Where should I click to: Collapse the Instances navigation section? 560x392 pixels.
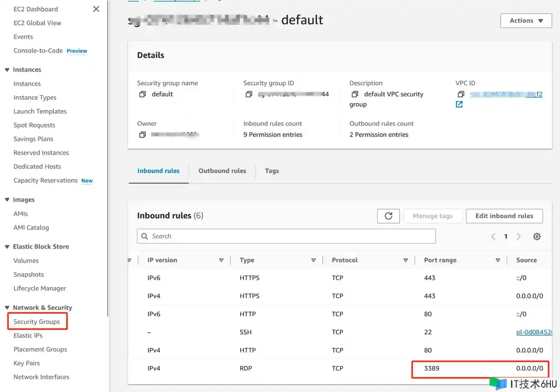coord(7,70)
